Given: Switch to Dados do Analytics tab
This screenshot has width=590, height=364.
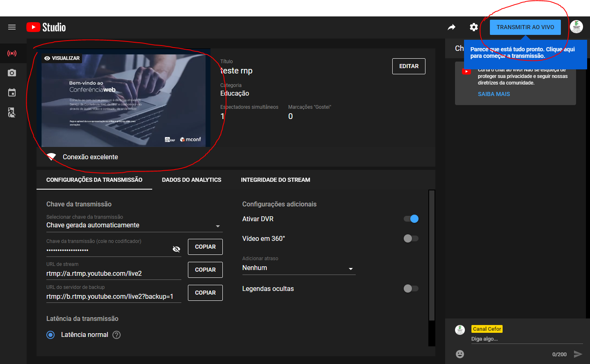Looking at the screenshot, I should click(192, 180).
